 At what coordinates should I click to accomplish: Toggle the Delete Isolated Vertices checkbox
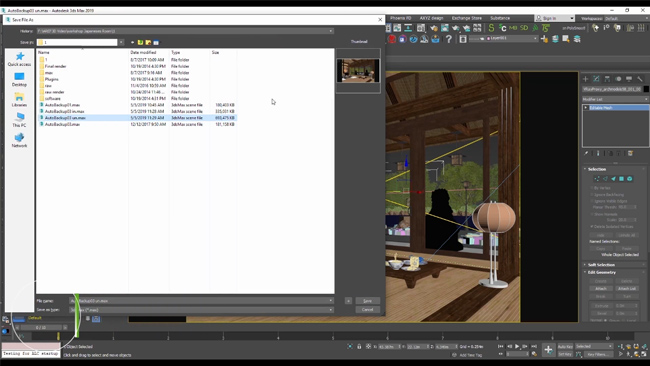592,227
